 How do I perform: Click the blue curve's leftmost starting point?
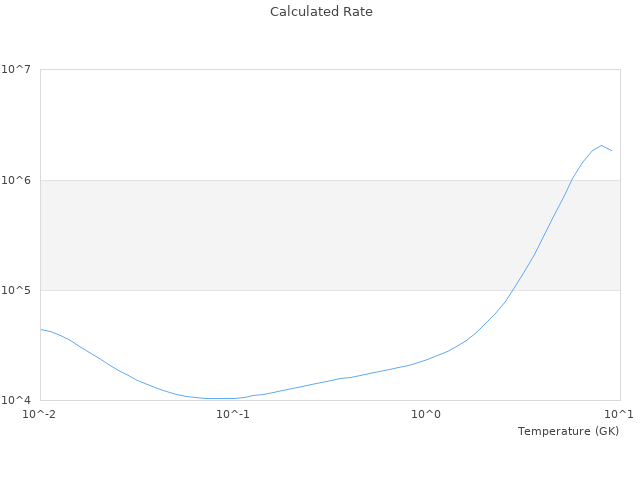coord(41,329)
